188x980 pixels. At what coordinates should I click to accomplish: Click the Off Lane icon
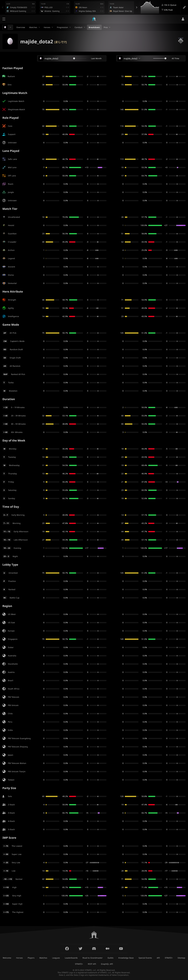[4, 176]
